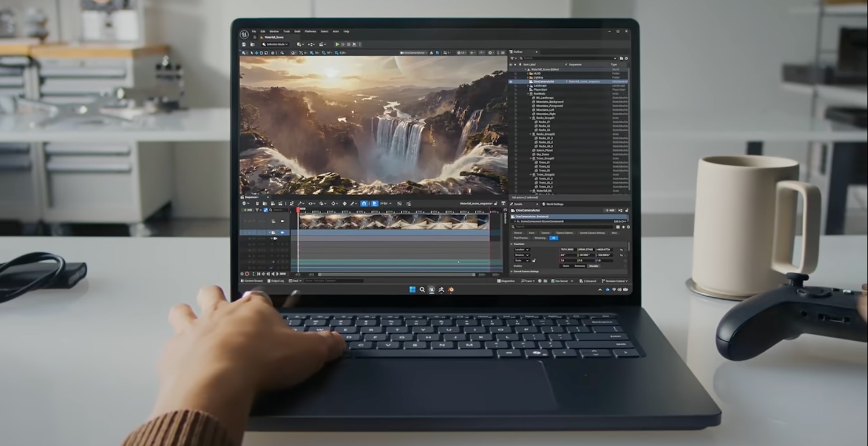Stop play session using the square Stop icon

point(348,45)
